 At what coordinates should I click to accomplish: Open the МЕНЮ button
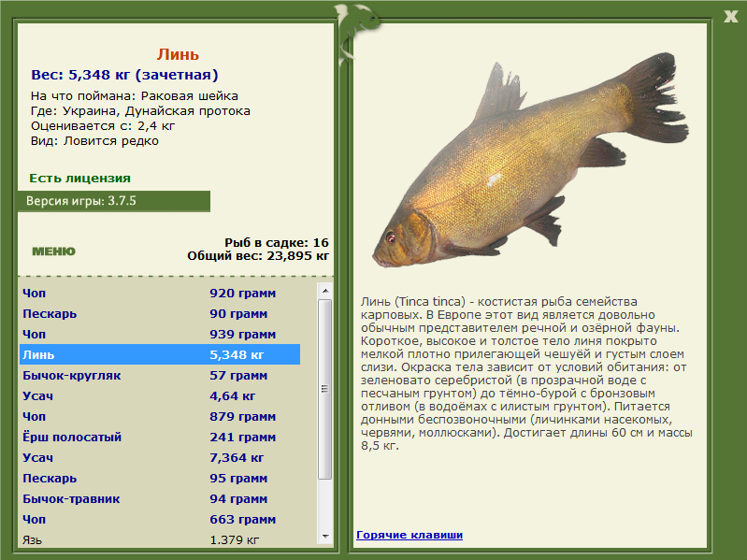tap(53, 251)
